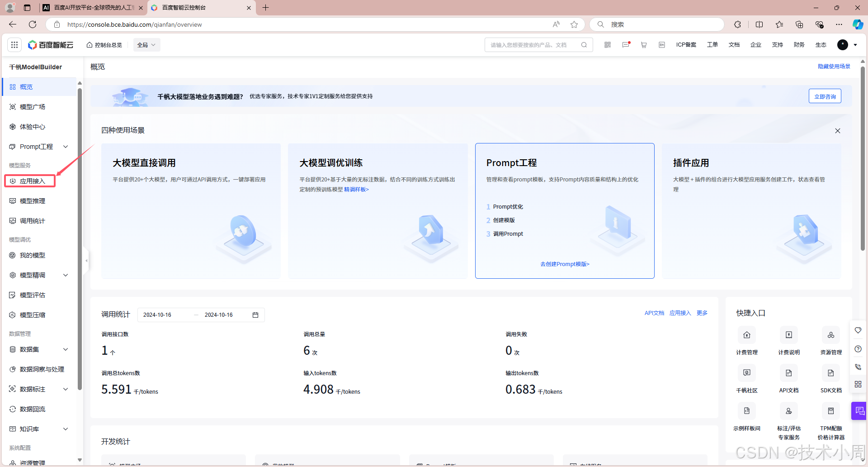The width and height of the screenshot is (868, 467).
Task: Click the start date 2024-10-16 field
Action: click(x=157, y=315)
